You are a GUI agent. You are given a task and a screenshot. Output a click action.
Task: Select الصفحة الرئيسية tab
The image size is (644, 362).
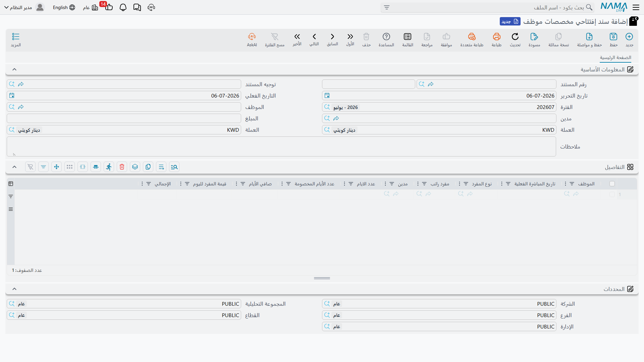click(x=615, y=58)
